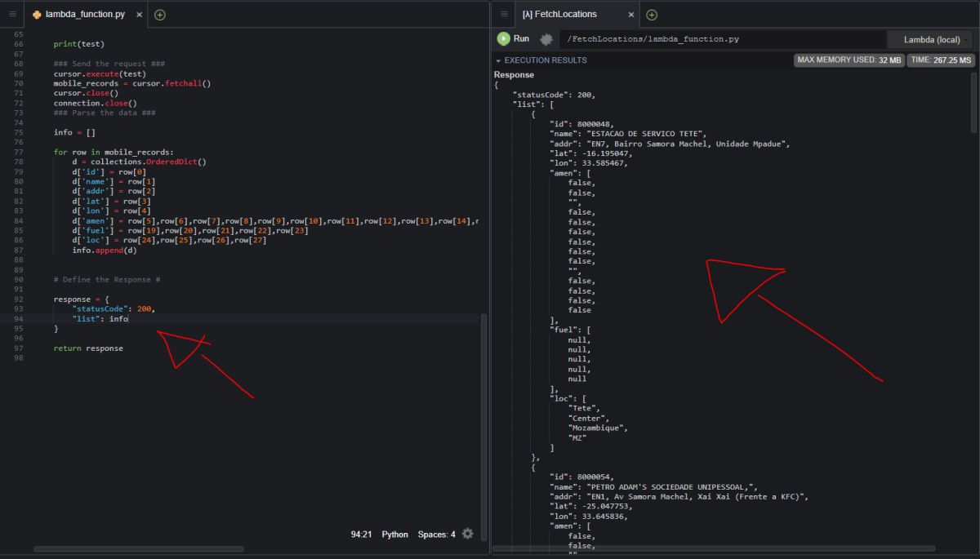This screenshot has width=980, height=559.
Task: Open the Python language mode selector
Action: (x=395, y=535)
